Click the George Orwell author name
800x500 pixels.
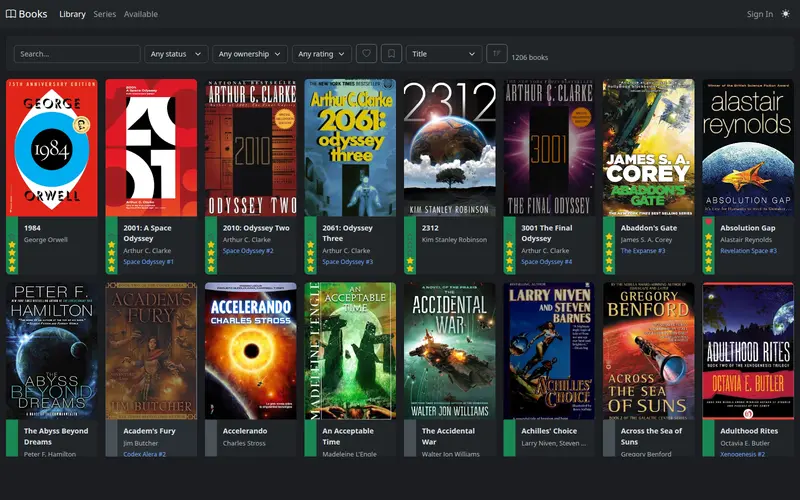tap(45, 239)
